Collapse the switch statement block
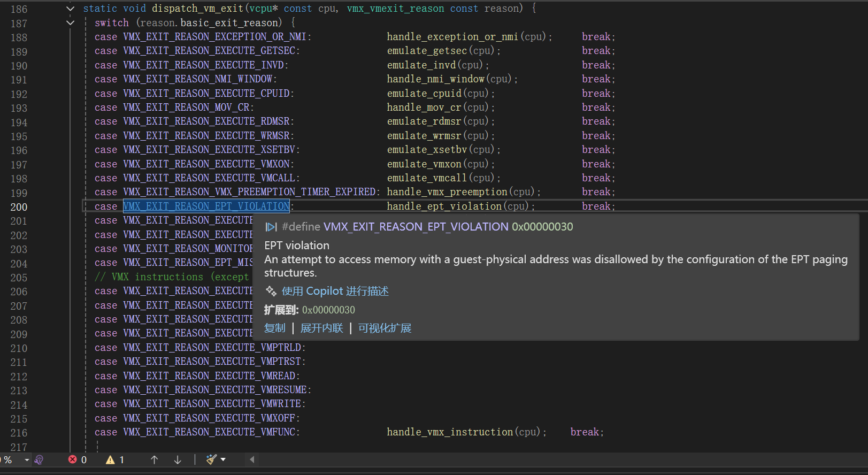This screenshot has height=475, width=868. click(x=70, y=22)
